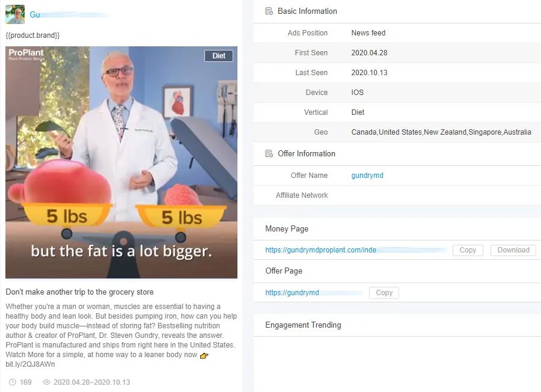This screenshot has height=392, width=541.
Task: Copy the Money Page URL
Action: (x=468, y=250)
